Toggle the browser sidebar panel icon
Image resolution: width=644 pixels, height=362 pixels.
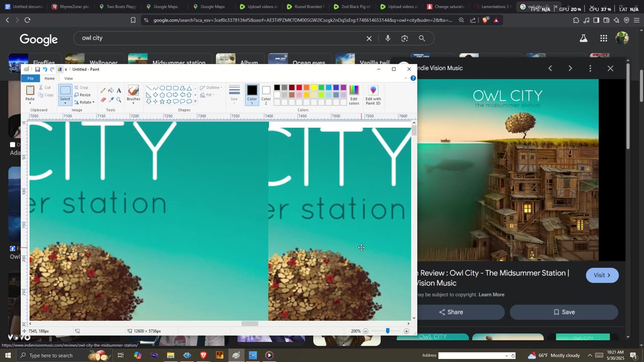pos(596,20)
